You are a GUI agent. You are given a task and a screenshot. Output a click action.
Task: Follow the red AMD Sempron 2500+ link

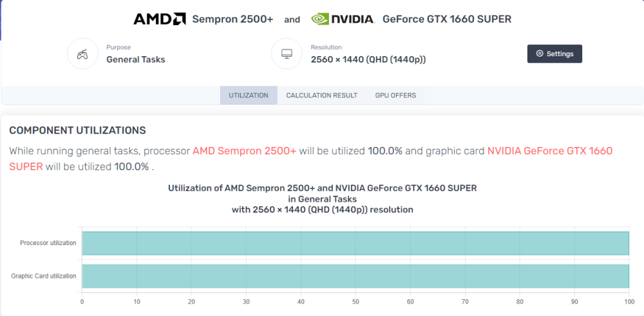click(x=244, y=151)
